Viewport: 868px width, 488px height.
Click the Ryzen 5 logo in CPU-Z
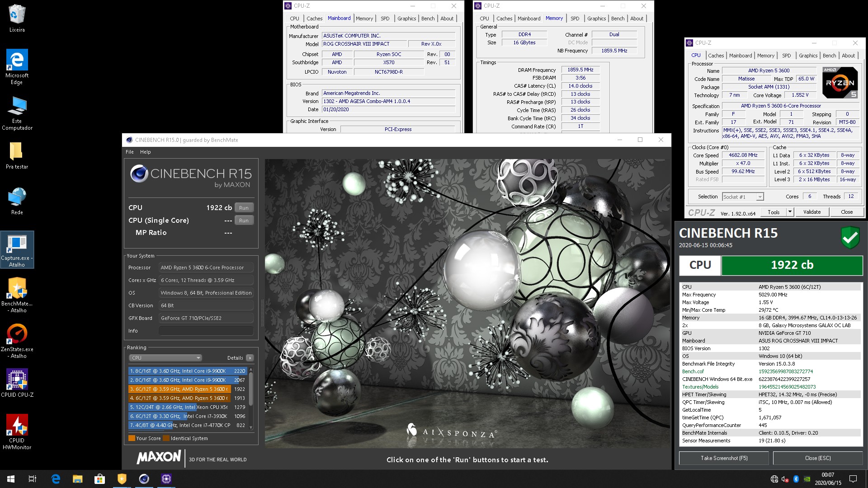coord(840,83)
